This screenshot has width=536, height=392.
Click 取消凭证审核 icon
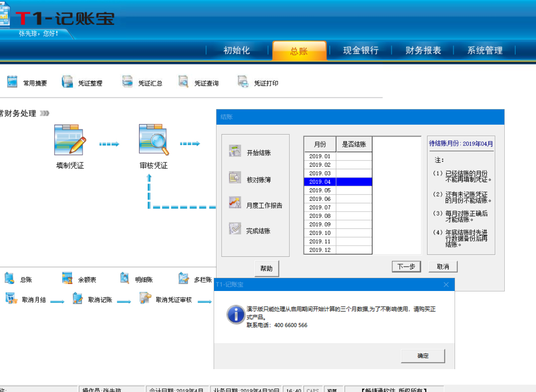coord(145,298)
